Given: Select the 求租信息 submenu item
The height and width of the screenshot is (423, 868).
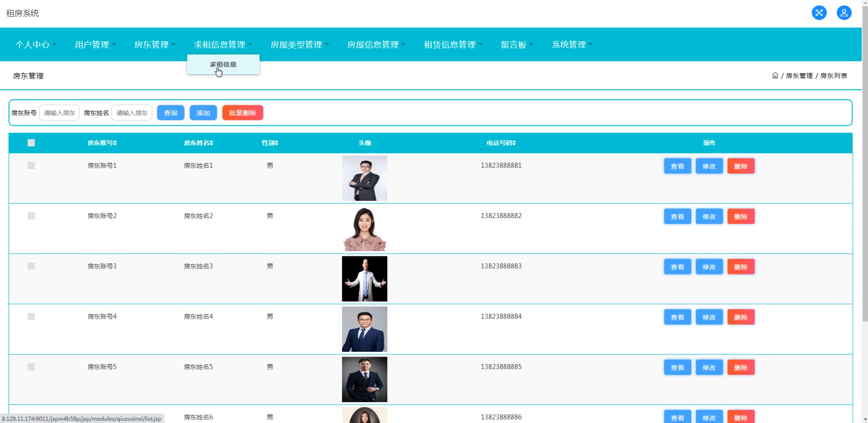Looking at the screenshot, I should pyautogui.click(x=223, y=65).
